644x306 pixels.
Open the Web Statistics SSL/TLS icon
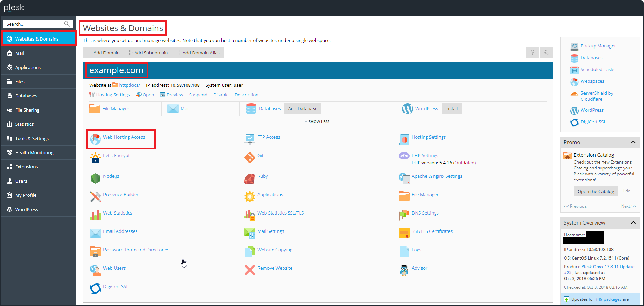pyautogui.click(x=250, y=215)
